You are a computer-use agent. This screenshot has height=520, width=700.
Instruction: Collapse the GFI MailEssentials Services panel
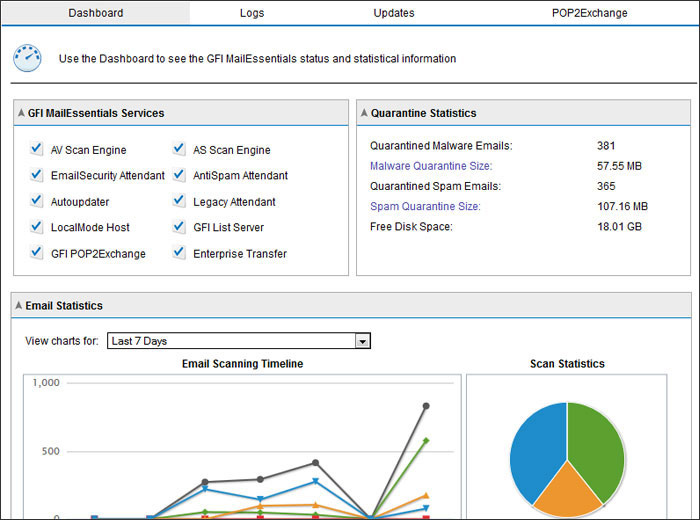21,113
